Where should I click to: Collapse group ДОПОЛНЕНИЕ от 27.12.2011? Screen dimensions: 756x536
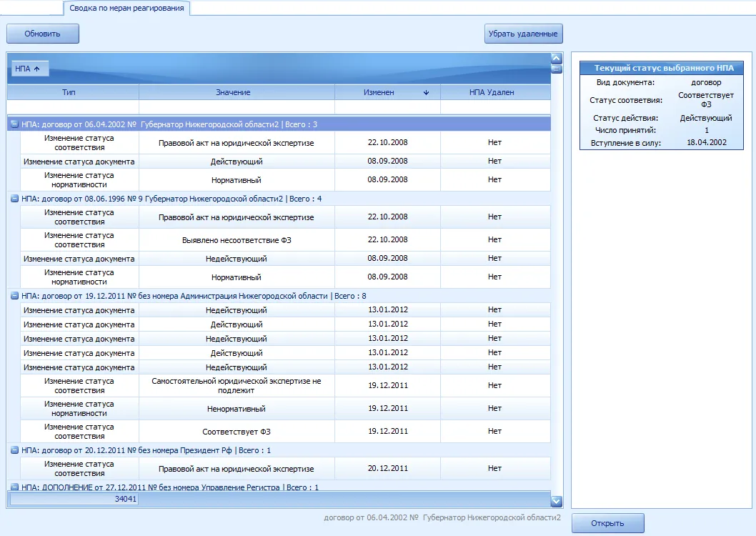(14, 487)
